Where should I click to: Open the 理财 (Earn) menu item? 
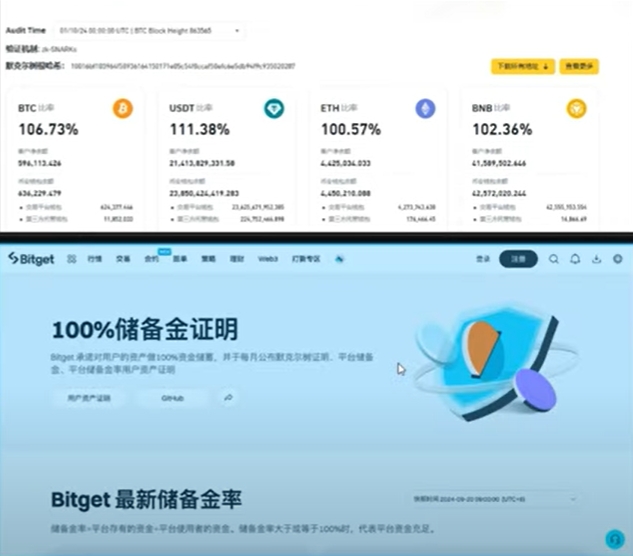[237, 259]
